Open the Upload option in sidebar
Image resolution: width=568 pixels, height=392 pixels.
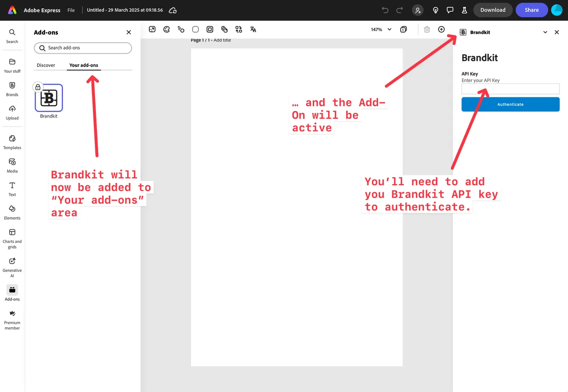click(12, 112)
